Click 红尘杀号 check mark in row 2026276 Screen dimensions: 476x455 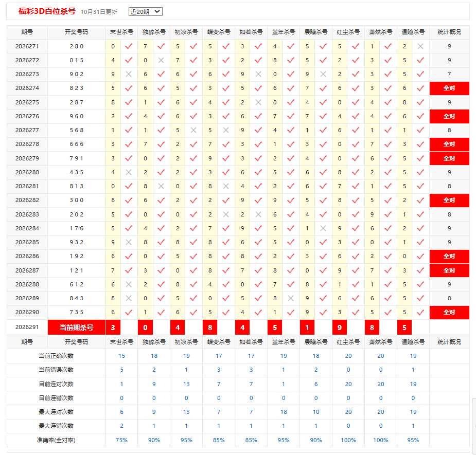click(356, 117)
